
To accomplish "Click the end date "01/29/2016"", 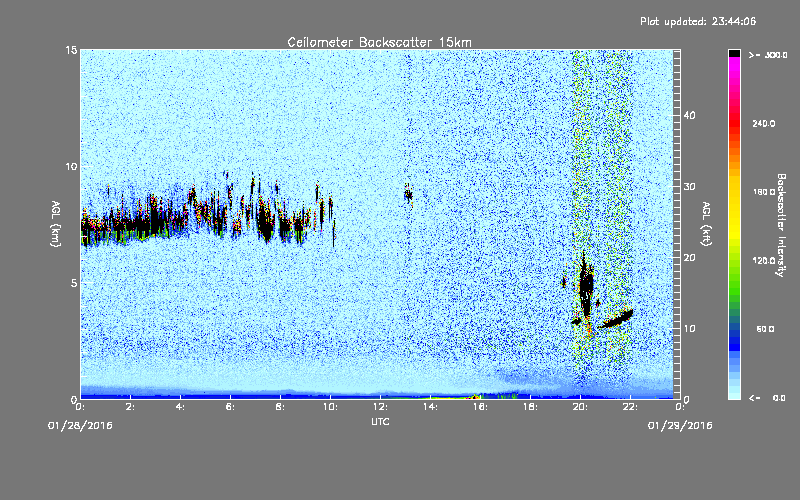I will pyautogui.click(x=680, y=425).
